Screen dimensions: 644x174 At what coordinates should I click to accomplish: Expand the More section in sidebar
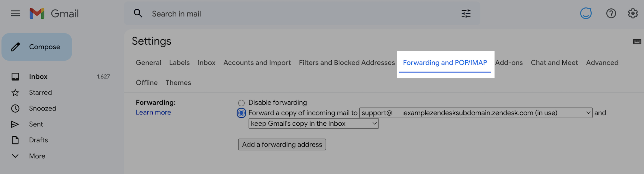click(x=15, y=156)
